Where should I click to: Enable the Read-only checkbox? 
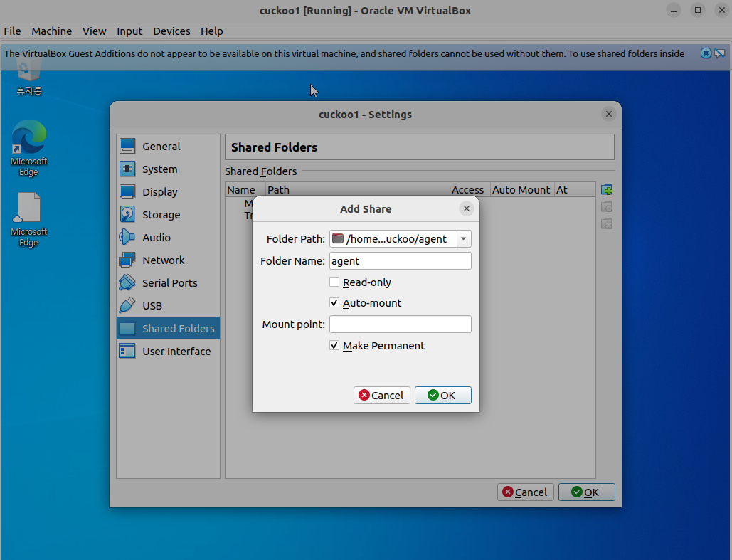point(334,282)
